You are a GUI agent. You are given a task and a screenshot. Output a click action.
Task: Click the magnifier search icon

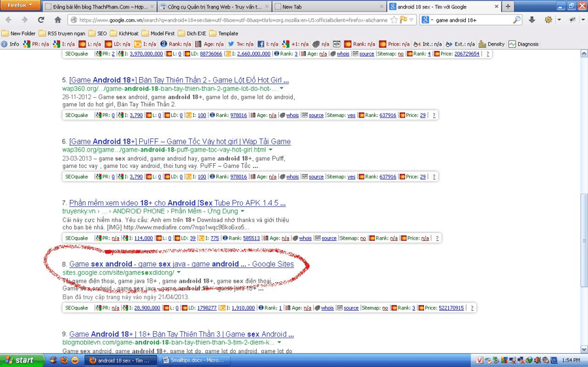coord(517,20)
